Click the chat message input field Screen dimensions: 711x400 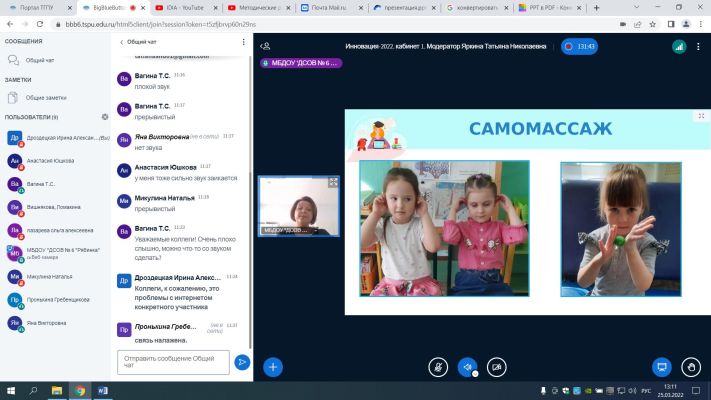173,362
